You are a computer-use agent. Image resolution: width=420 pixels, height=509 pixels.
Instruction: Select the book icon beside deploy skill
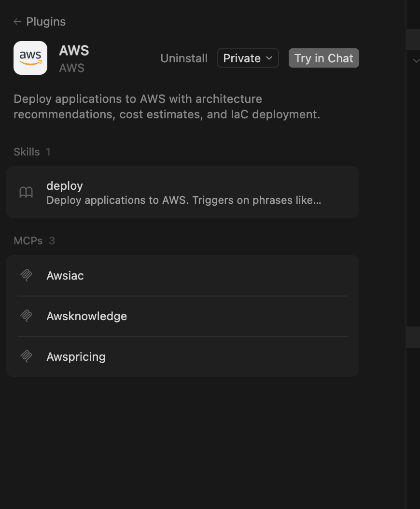[26, 192]
